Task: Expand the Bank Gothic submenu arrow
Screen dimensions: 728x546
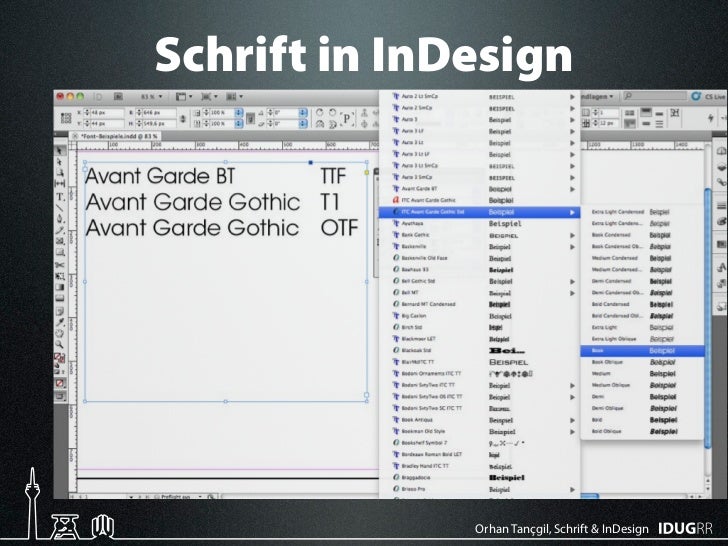Action: click(572, 235)
